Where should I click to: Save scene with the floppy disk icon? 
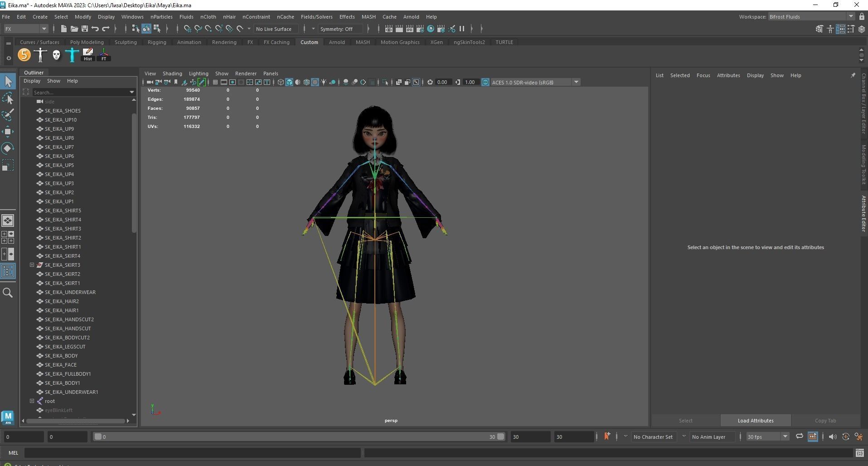(84, 29)
